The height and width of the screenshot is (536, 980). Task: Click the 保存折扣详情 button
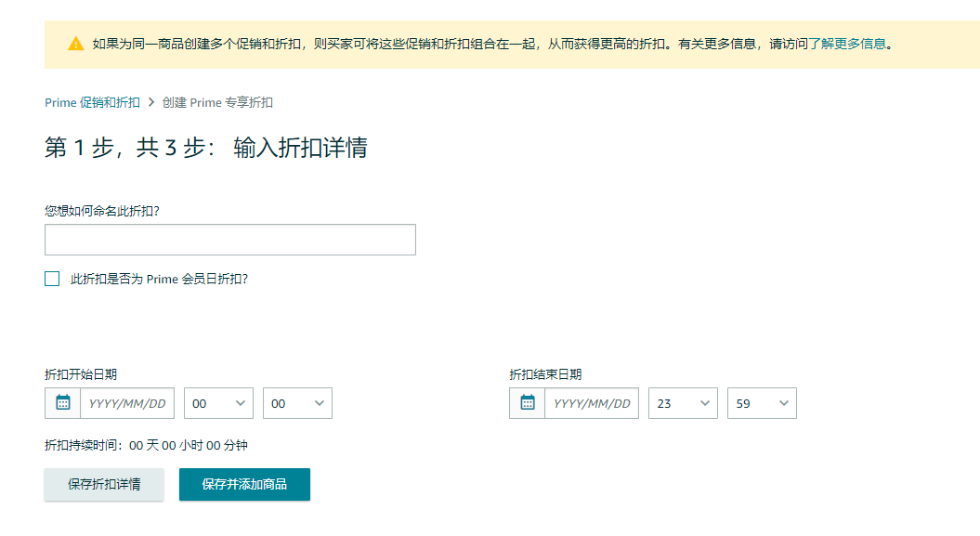click(104, 484)
